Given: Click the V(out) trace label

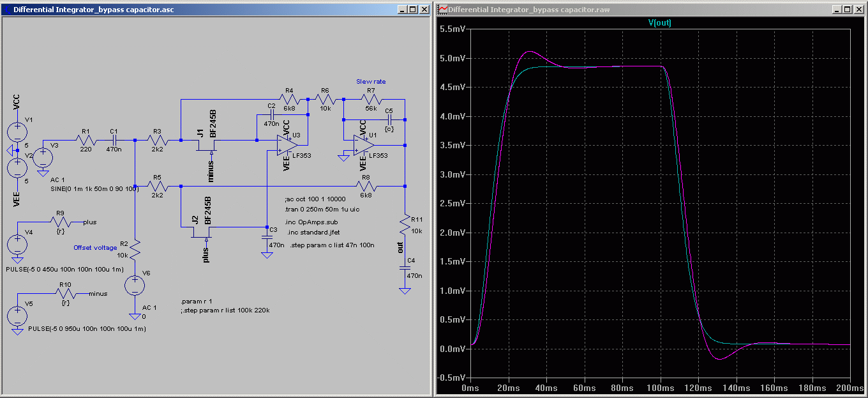Looking at the screenshot, I should point(659,23).
